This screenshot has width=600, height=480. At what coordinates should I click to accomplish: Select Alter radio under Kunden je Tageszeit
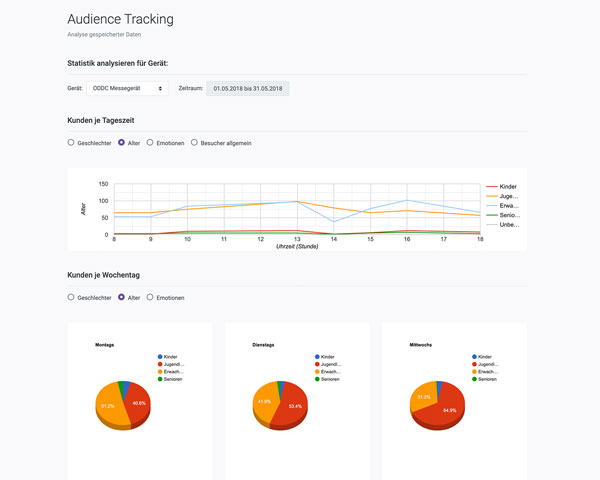pos(122,143)
